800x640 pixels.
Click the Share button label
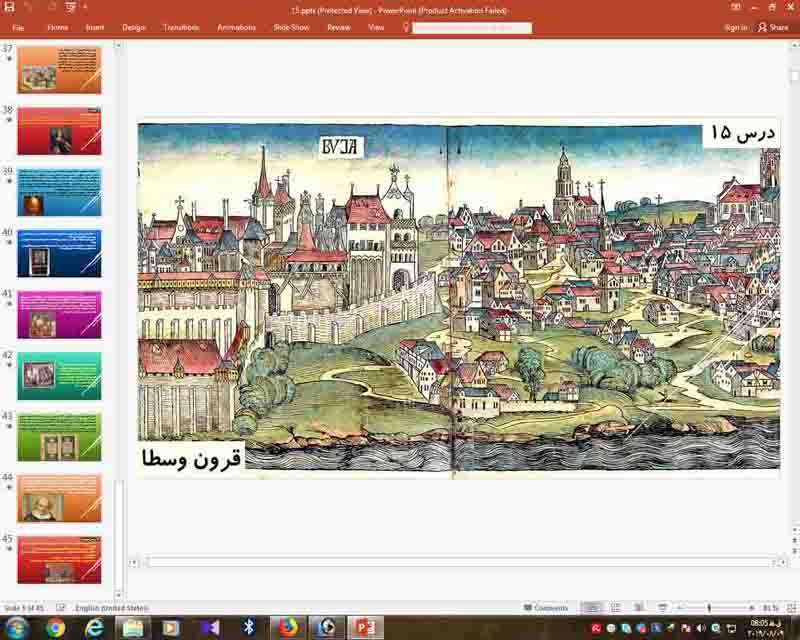[779, 28]
